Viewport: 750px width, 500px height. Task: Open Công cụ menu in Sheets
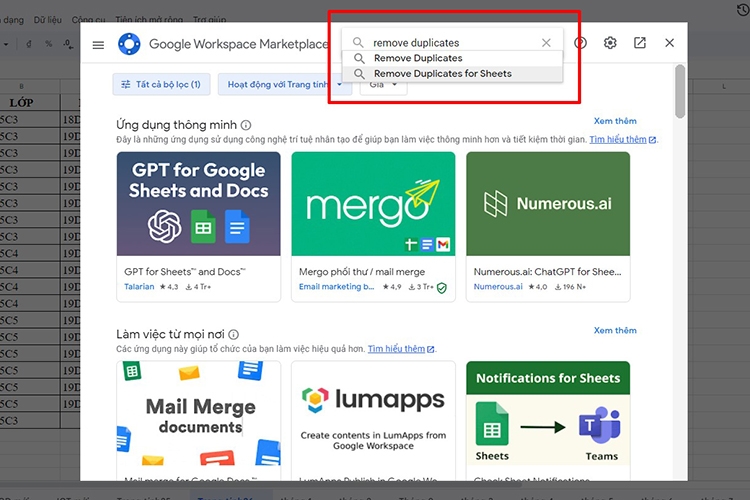click(x=88, y=20)
